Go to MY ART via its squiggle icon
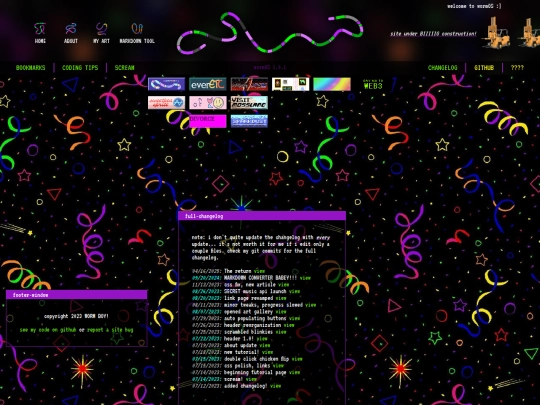This screenshot has height=405, width=540. point(101,29)
